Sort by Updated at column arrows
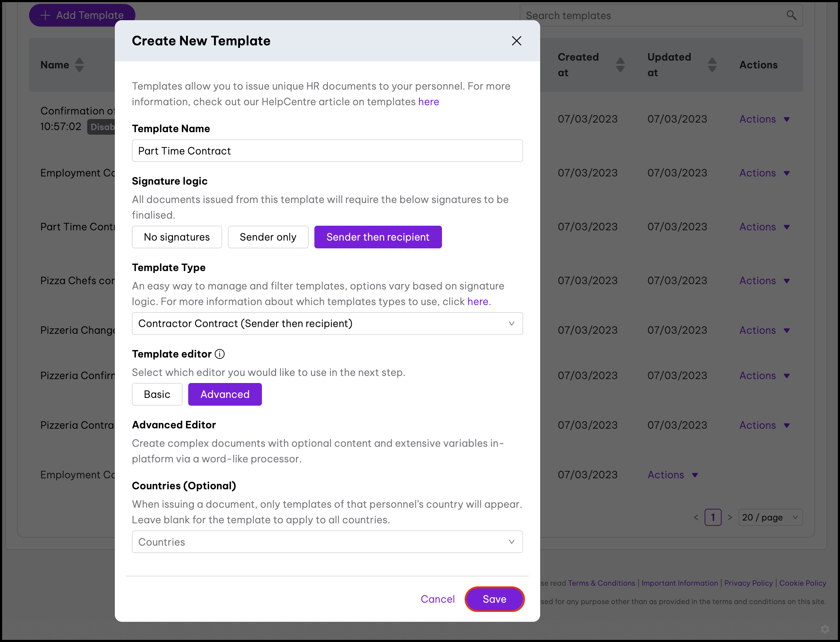 [x=712, y=65]
